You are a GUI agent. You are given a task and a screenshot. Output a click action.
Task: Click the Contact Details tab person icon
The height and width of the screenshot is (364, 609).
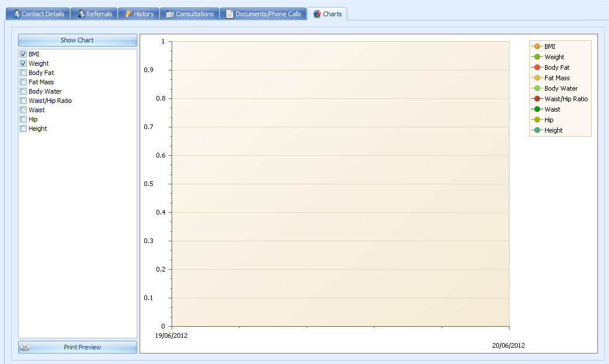(x=16, y=14)
